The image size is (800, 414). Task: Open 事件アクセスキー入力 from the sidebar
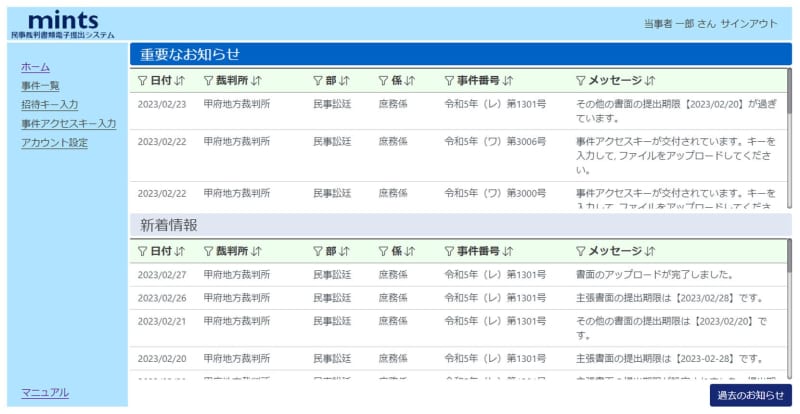pyautogui.click(x=68, y=124)
